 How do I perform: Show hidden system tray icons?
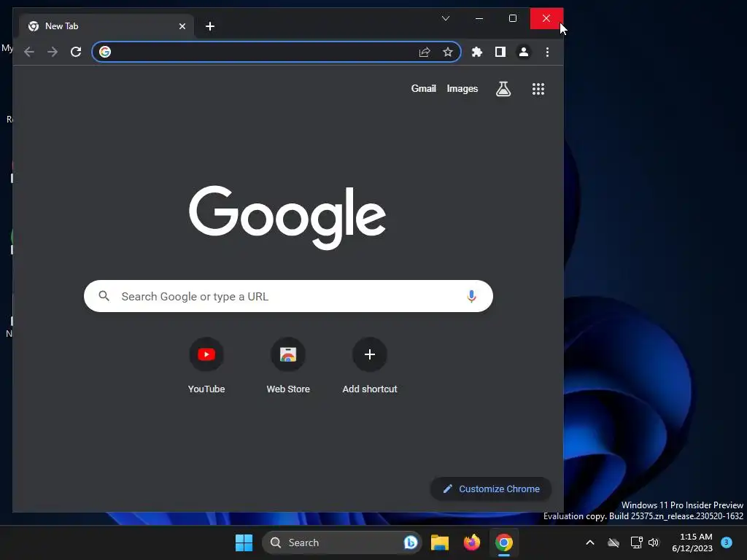coord(589,542)
